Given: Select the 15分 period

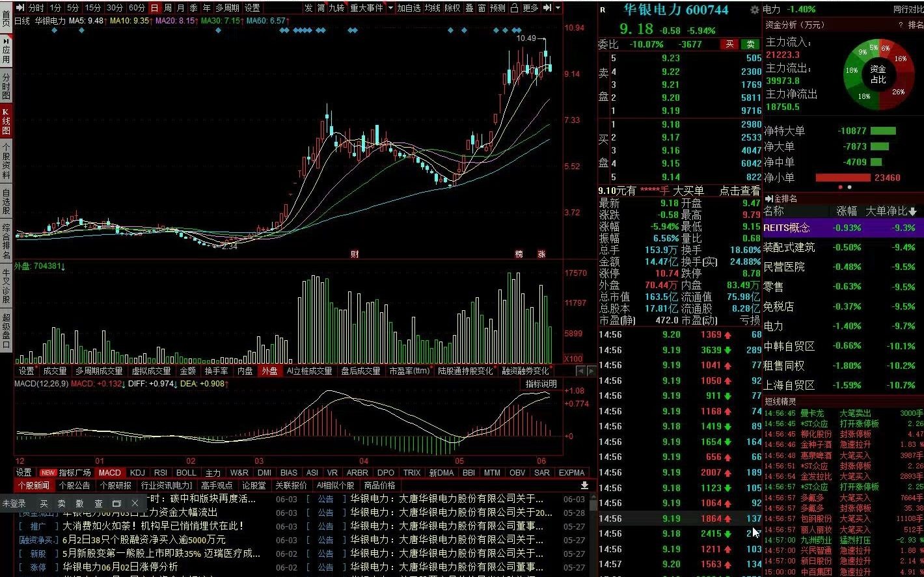Looking at the screenshot, I should click(93, 8).
